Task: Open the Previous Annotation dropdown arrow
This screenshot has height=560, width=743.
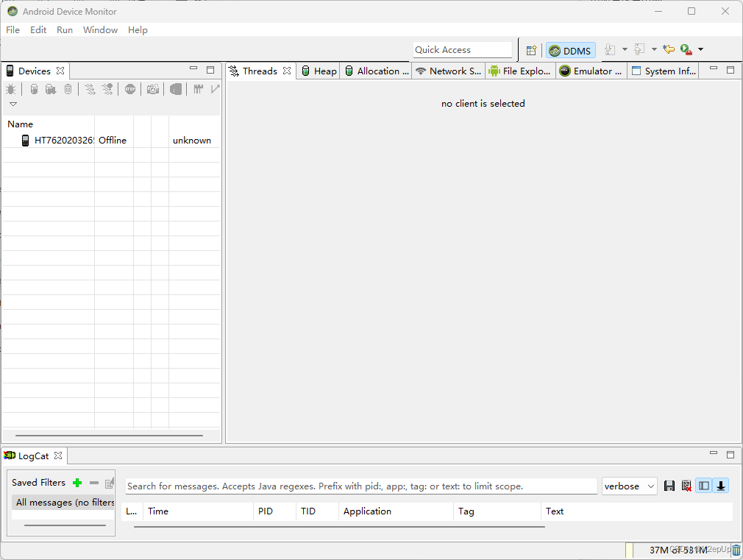Action: (x=654, y=49)
